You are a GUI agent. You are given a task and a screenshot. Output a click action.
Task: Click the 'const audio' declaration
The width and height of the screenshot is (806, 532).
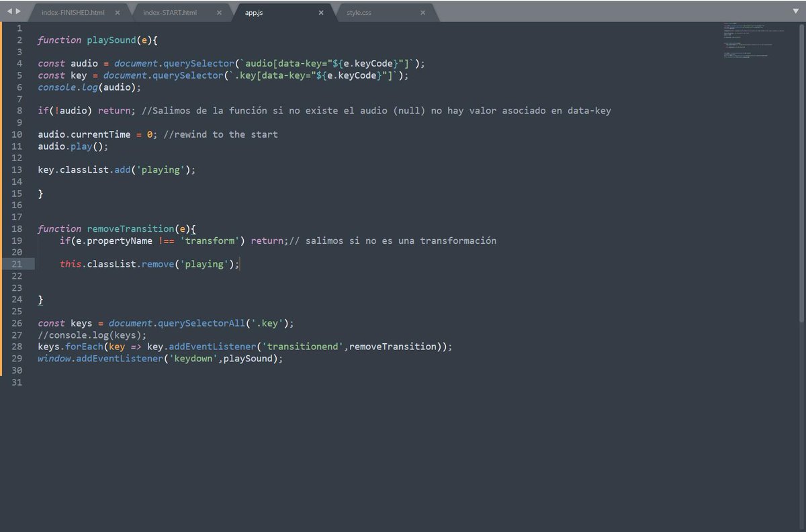[x=68, y=64]
